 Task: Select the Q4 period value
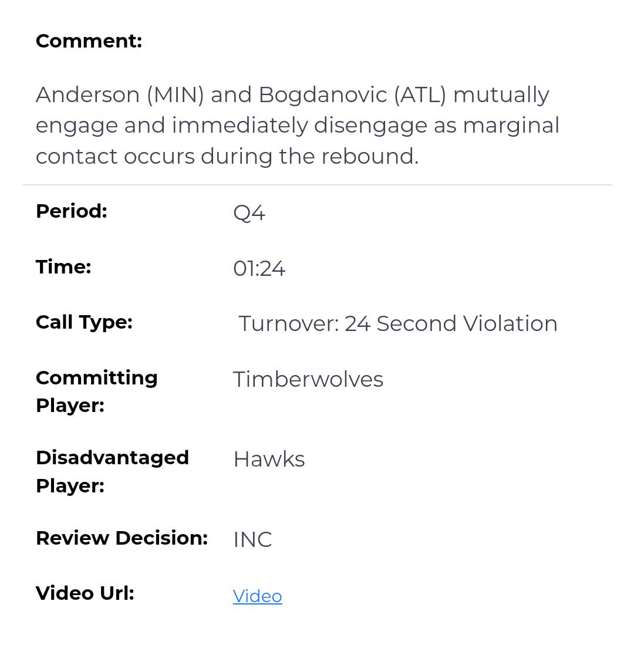[x=249, y=212]
